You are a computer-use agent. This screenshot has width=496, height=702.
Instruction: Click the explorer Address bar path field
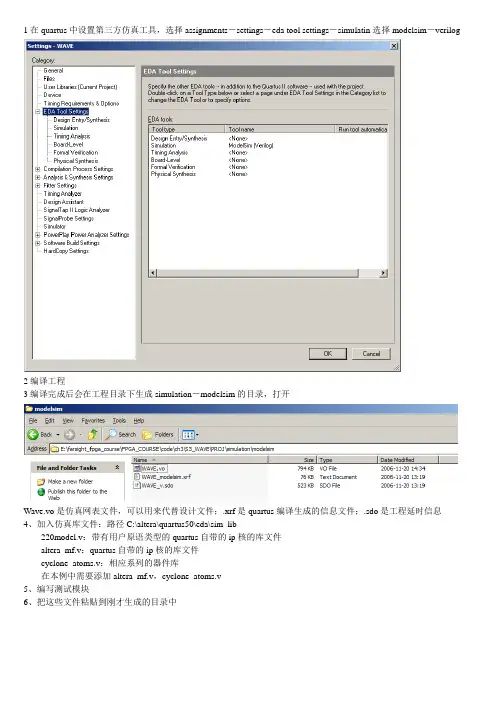pos(253,449)
